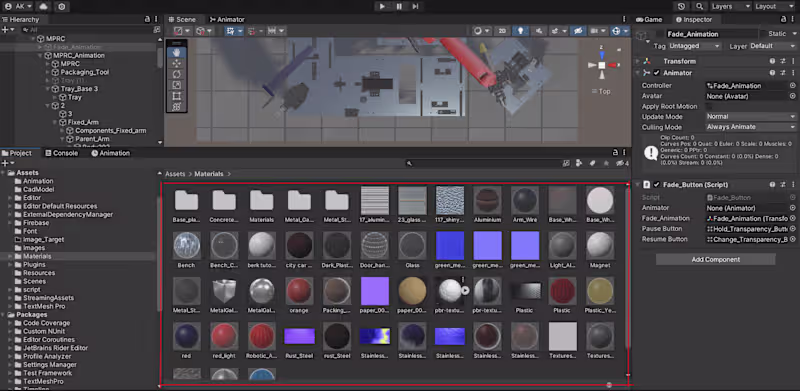The width and height of the screenshot is (800, 391).
Task: Open the global search magnifier icon
Action: coord(699,6)
